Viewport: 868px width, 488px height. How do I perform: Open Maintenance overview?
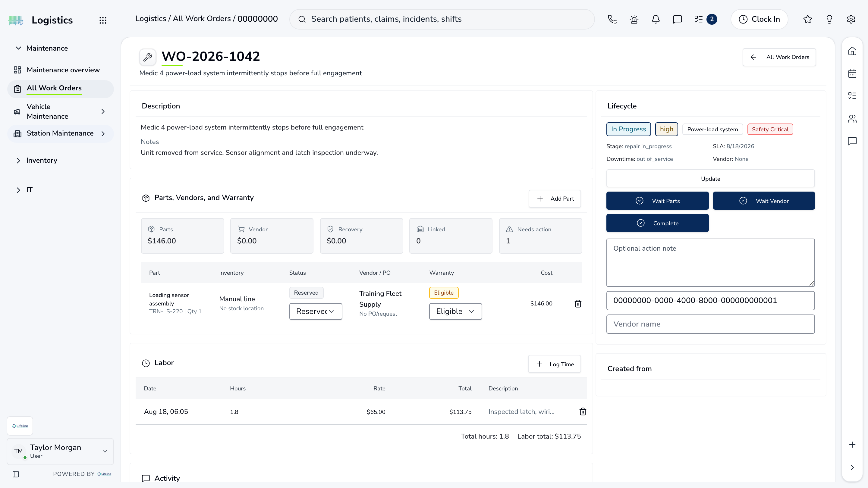61,70
